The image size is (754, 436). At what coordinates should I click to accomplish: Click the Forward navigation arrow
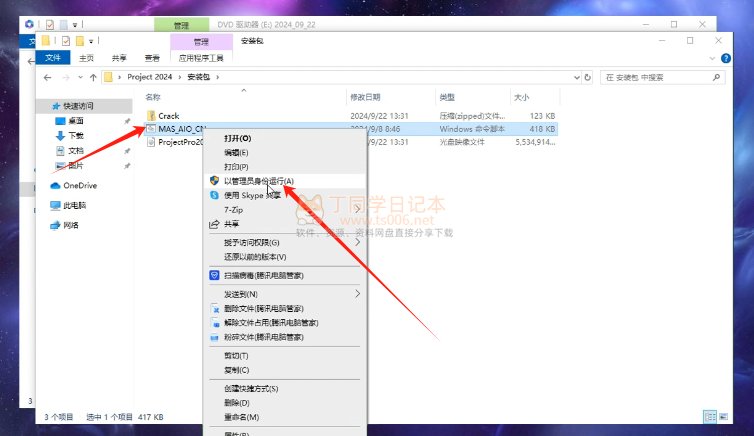tap(66, 77)
